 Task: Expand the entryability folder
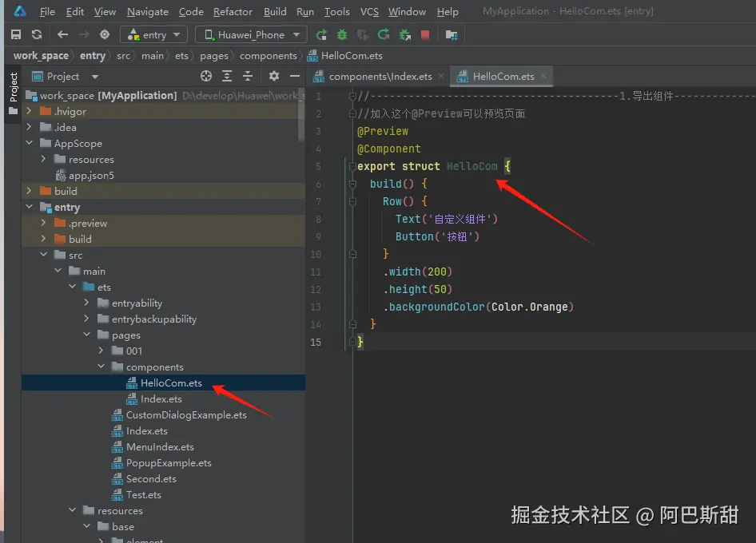(86, 303)
